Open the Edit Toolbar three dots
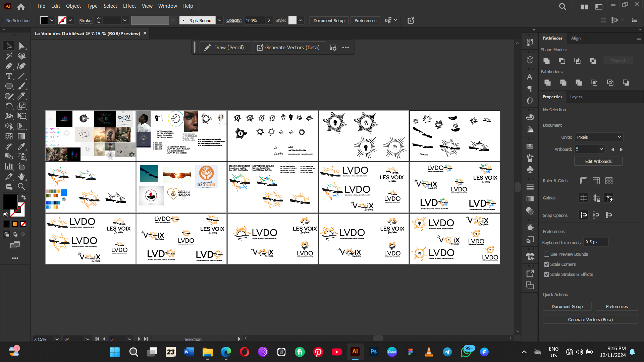 pyautogui.click(x=15, y=258)
